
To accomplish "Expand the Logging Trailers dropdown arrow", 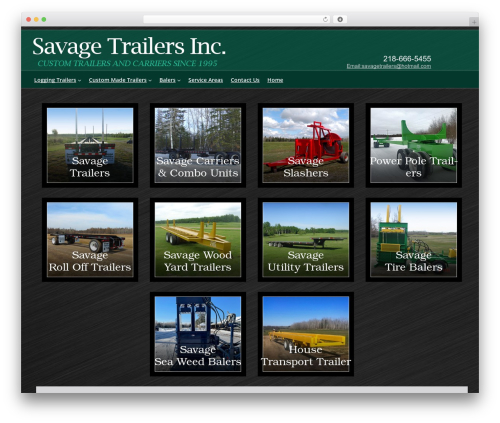I will pos(79,80).
